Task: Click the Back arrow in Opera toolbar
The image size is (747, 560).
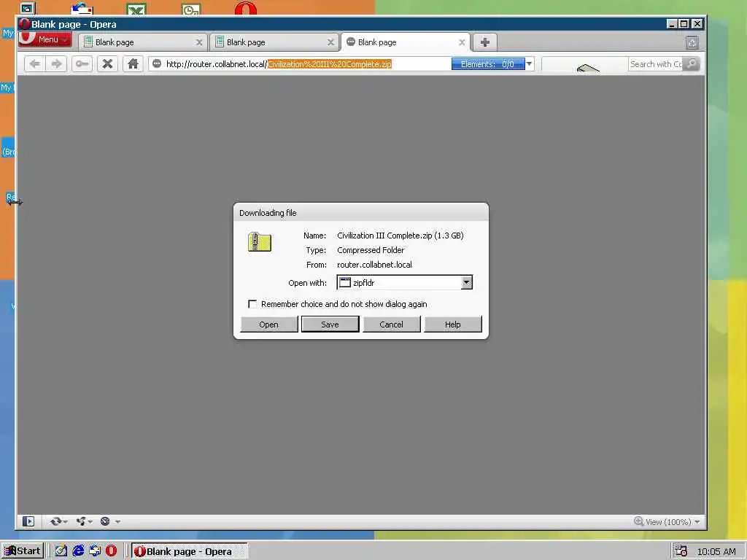Action: coord(34,64)
